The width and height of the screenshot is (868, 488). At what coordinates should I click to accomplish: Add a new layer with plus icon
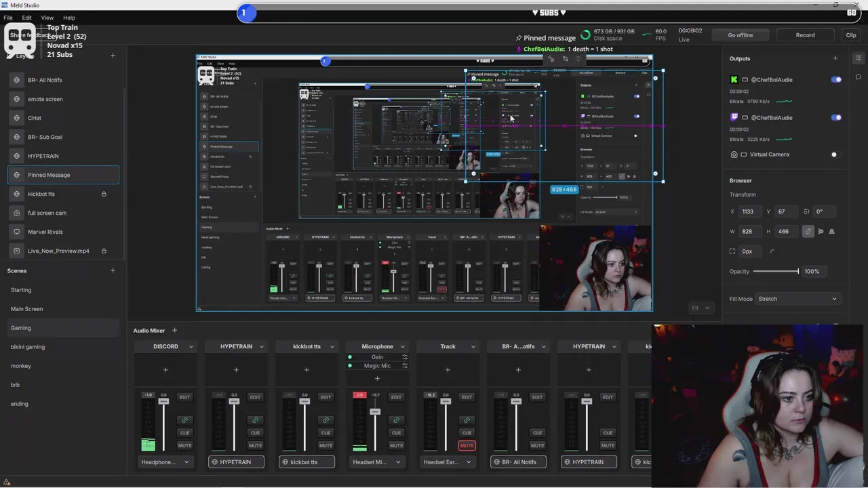(113, 56)
